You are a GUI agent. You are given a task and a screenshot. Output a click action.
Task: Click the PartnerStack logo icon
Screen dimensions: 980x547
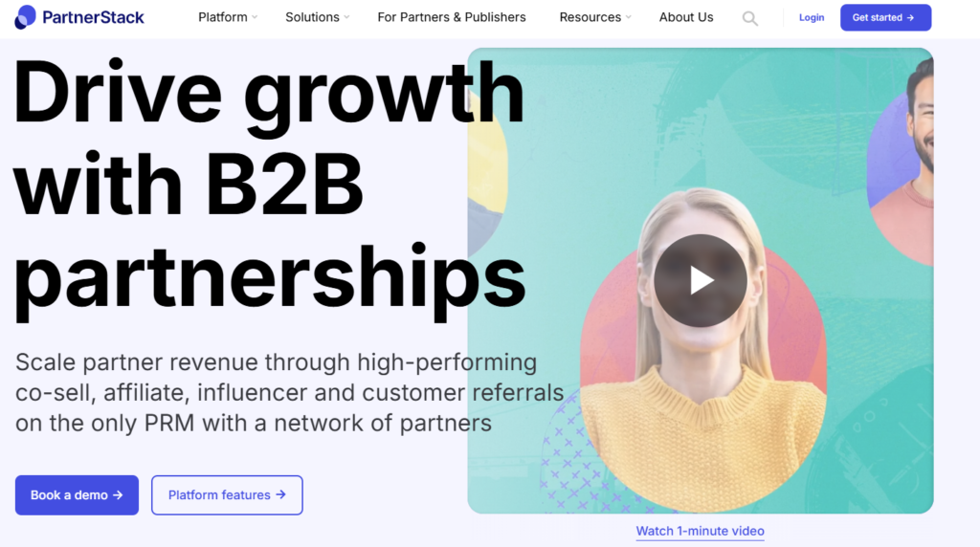pyautogui.click(x=25, y=17)
